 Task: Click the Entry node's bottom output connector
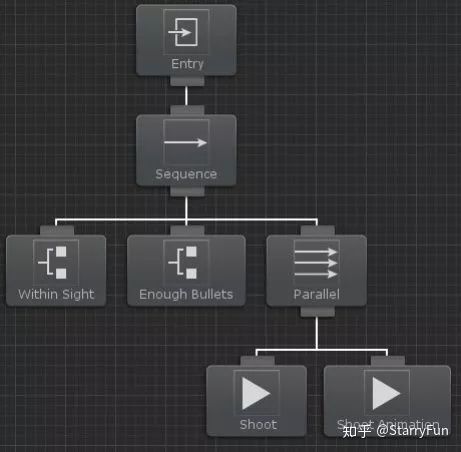click(187, 81)
